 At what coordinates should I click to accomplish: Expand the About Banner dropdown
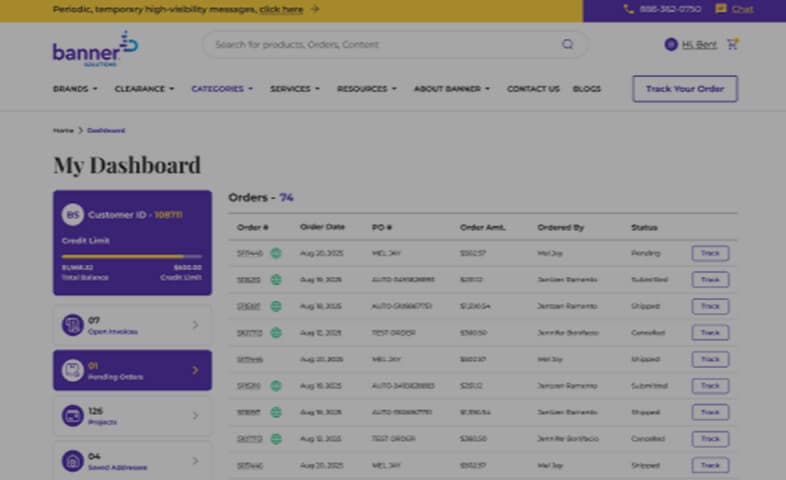pyautogui.click(x=452, y=89)
